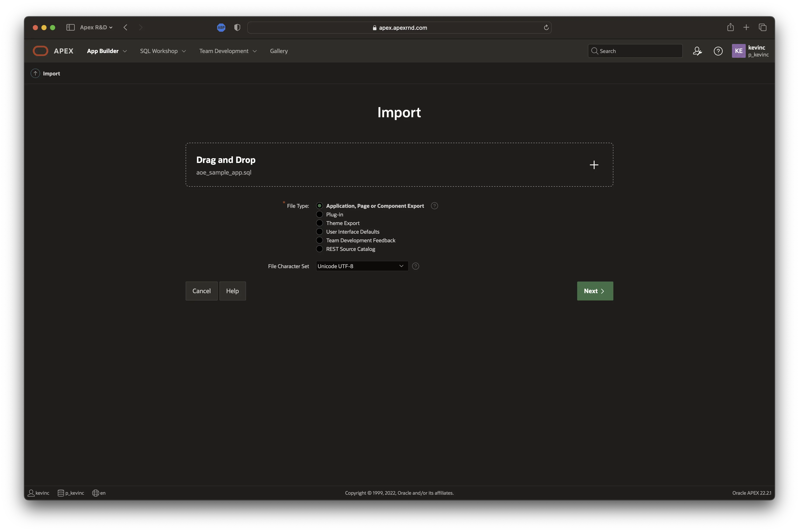Open the Gallery menu item

tap(279, 51)
